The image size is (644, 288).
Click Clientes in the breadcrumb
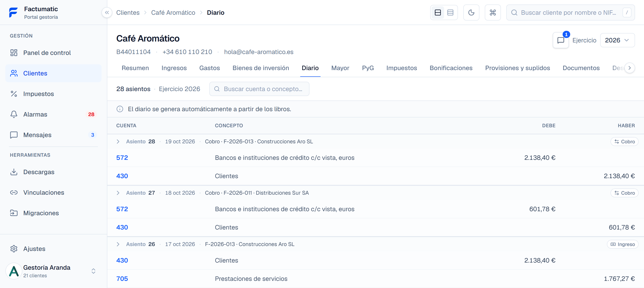coord(128,13)
